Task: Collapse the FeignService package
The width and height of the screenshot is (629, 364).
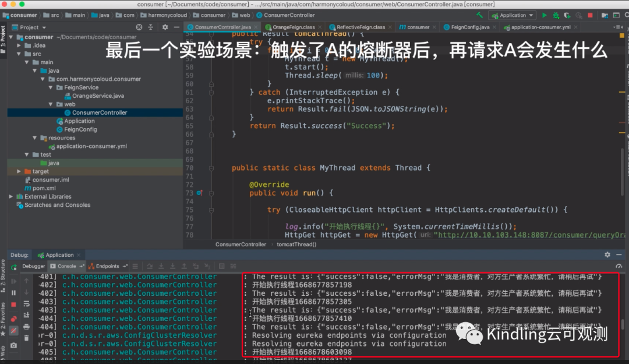Action: point(51,87)
